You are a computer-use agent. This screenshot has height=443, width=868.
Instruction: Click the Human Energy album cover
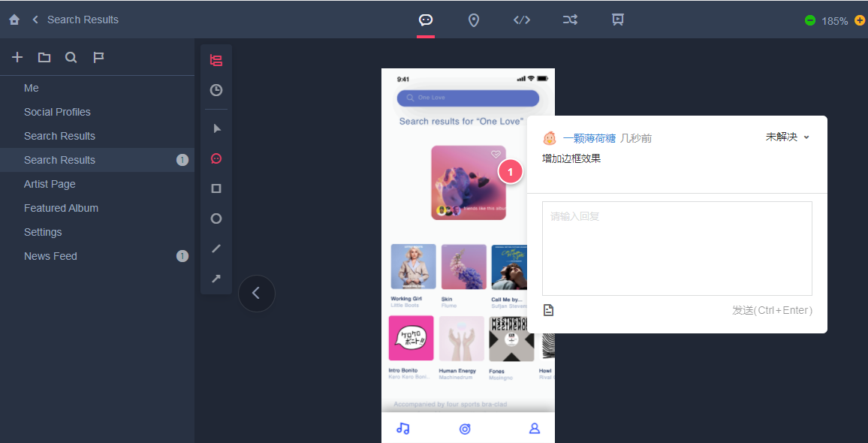(462, 339)
